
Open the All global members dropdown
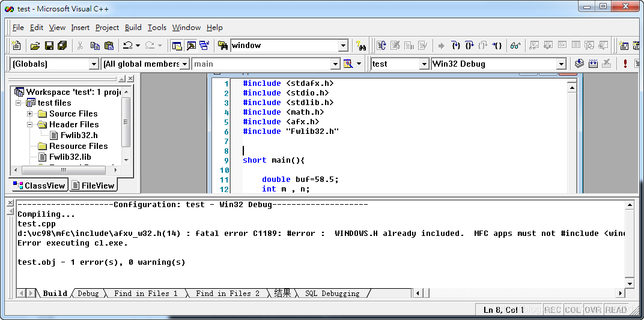pos(184,64)
